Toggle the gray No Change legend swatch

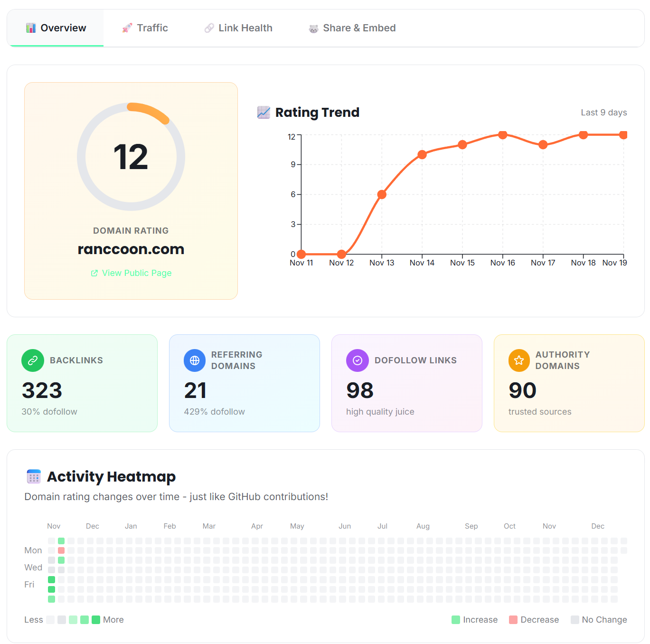click(x=575, y=620)
